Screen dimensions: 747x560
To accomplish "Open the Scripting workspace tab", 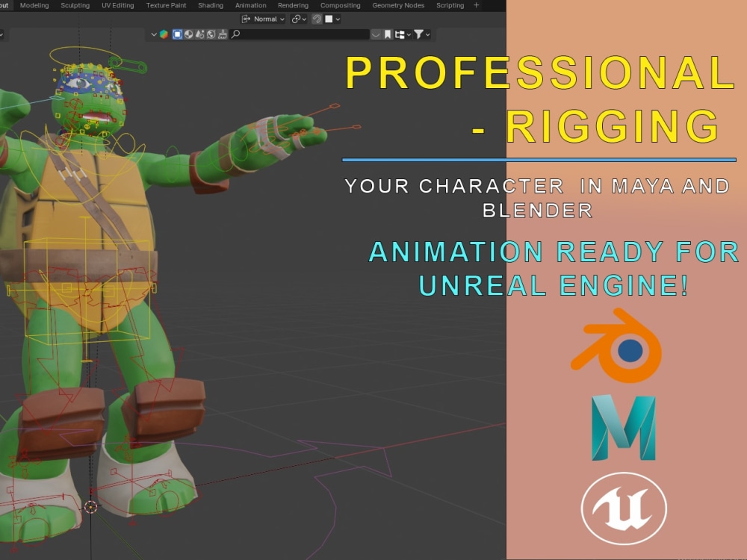I will (x=450, y=6).
